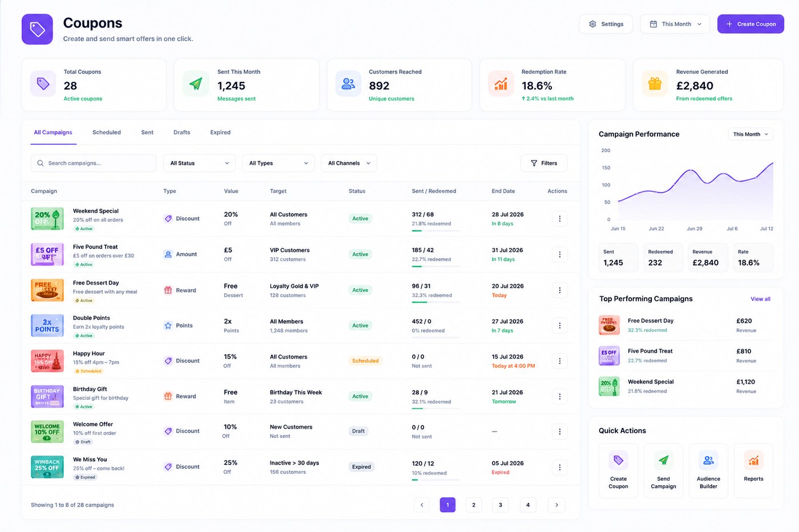Click the Create Coupon quick action icon
The height and width of the screenshot is (532, 799).
[x=618, y=460]
